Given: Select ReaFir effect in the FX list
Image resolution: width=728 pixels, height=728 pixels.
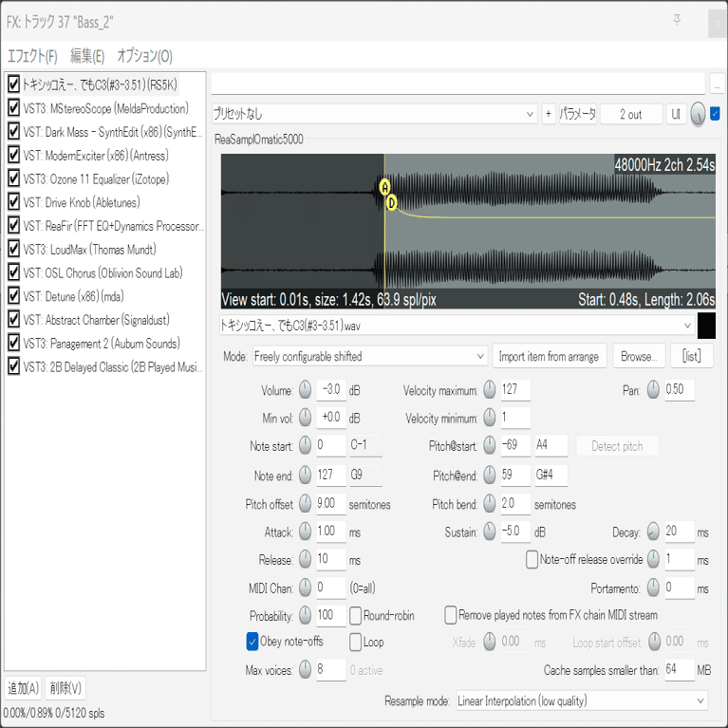Looking at the screenshot, I should tap(112, 226).
